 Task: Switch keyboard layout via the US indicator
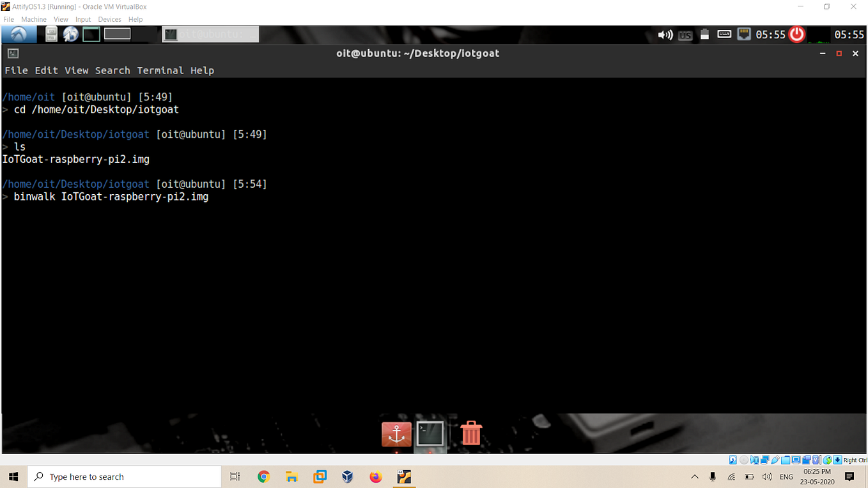coord(685,34)
